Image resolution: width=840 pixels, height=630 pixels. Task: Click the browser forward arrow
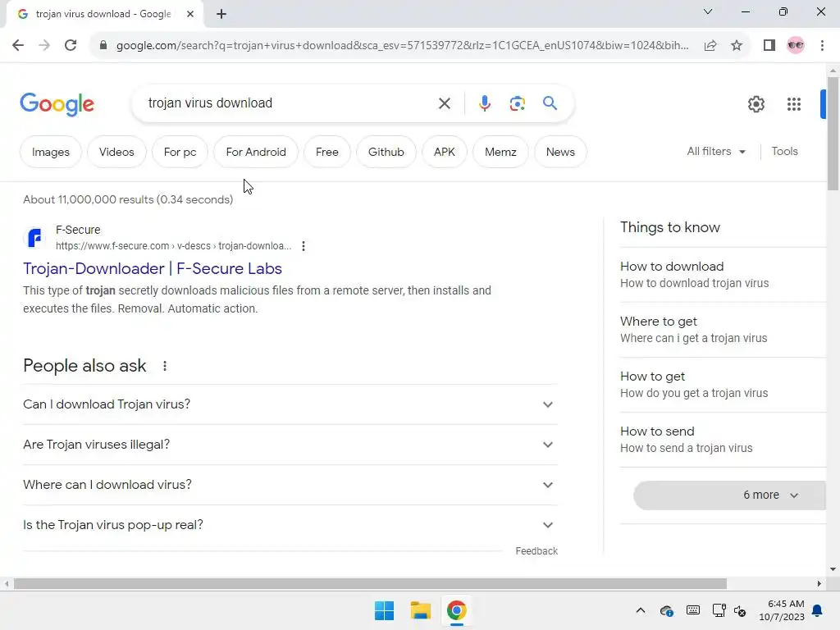click(x=44, y=45)
